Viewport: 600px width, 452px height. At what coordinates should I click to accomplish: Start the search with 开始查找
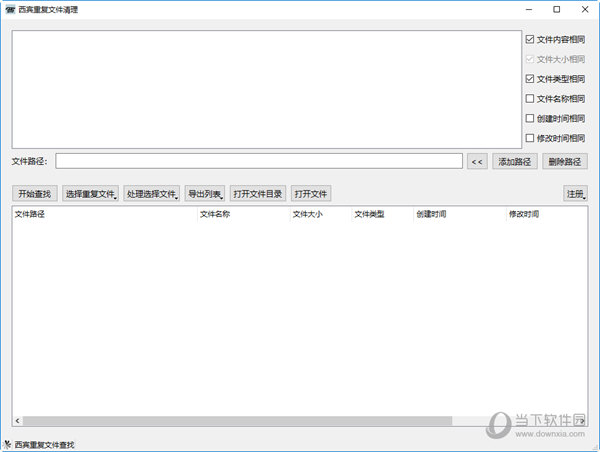pyautogui.click(x=35, y=194)
